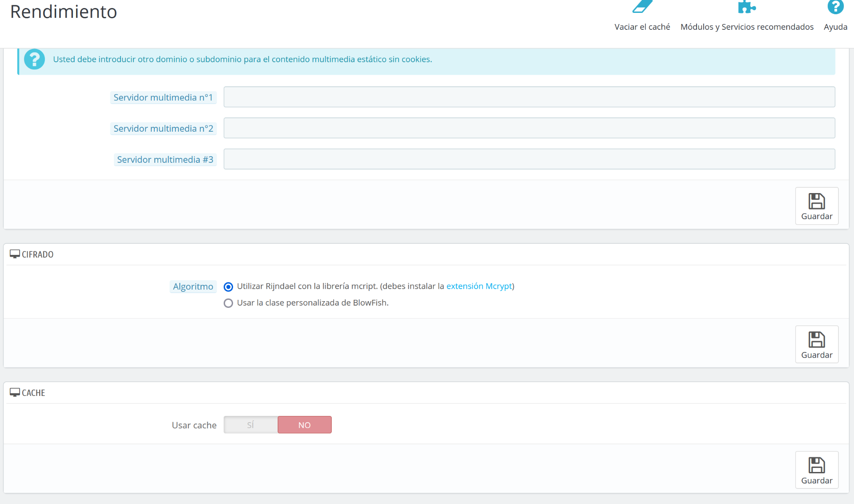Click the monitor icon beside CIFRADO heading

pyautogui.click(x=15, y=254)
